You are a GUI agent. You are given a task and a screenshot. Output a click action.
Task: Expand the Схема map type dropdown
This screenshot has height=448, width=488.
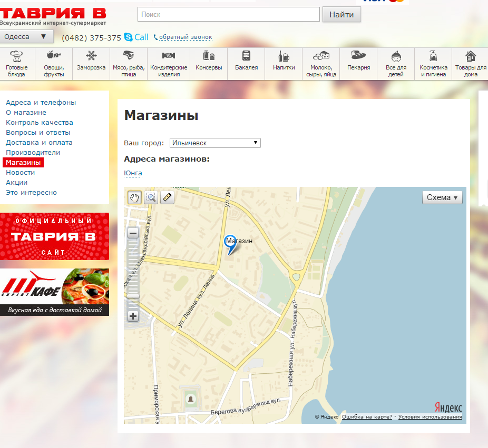442,197
